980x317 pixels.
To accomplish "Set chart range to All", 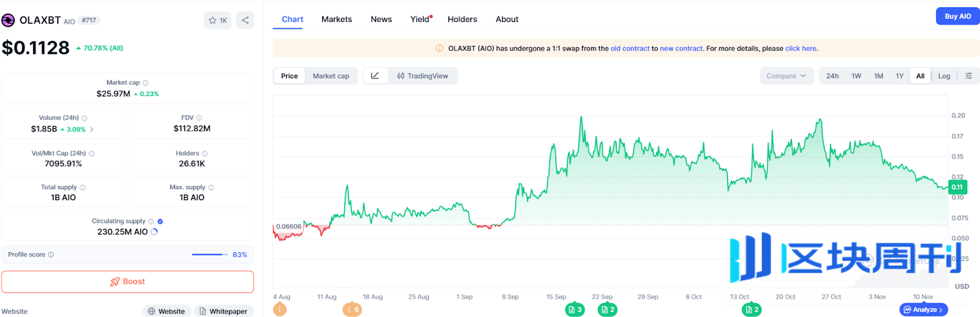I will pos(920,76).
